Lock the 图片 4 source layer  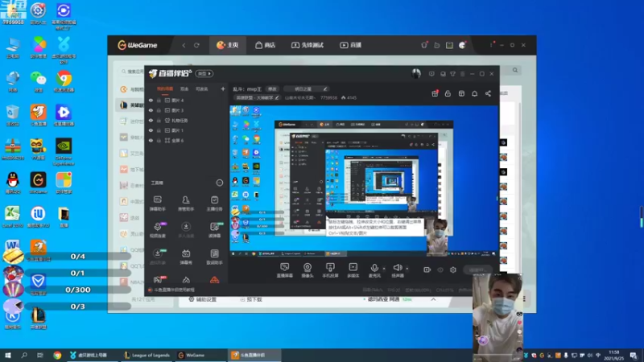[159, 100]
